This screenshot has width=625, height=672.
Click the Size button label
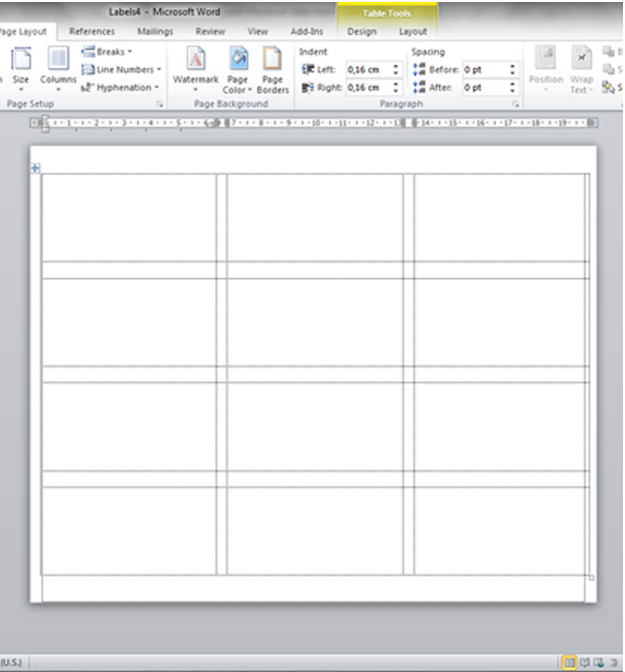21,79
